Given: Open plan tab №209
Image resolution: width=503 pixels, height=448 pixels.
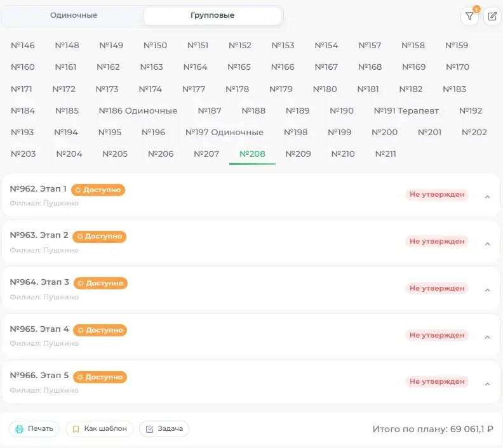Looking at the screenshot, I should (x=298, y=154).
